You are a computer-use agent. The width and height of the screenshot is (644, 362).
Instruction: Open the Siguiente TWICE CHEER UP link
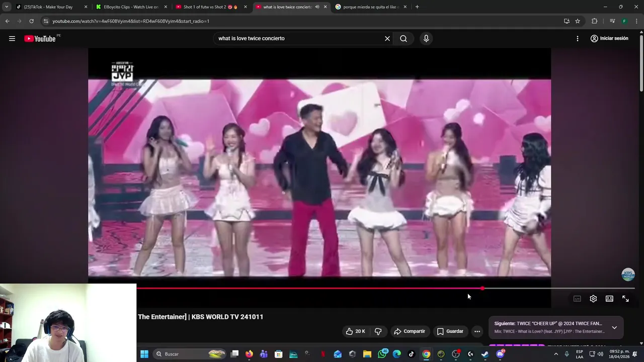click(548, 324)
